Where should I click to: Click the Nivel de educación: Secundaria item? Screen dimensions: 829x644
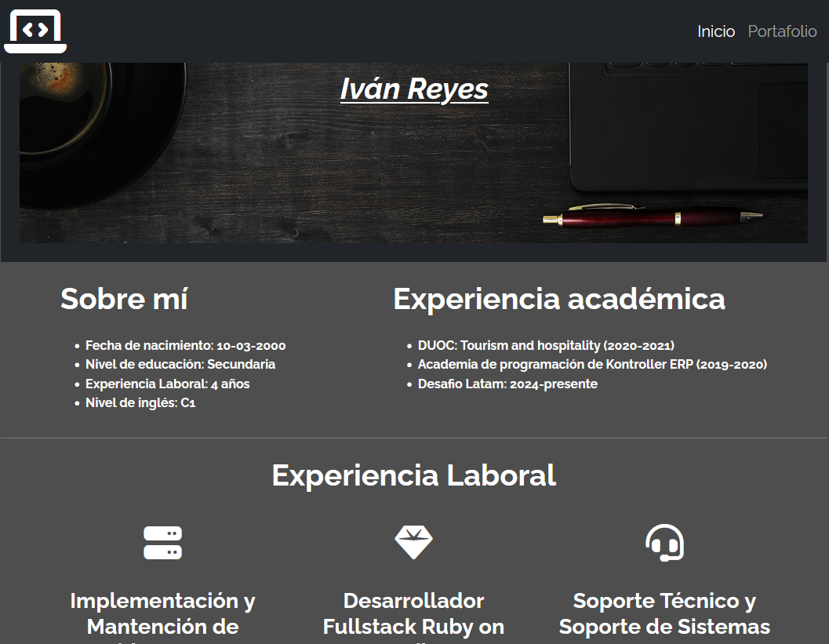pyautogui.click(x=180, y=364)
